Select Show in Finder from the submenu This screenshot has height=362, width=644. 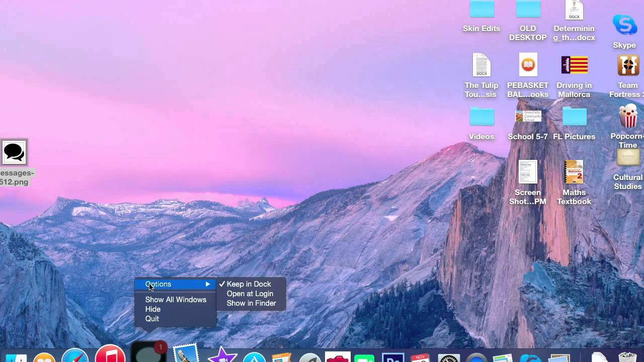tap(251, 303)
